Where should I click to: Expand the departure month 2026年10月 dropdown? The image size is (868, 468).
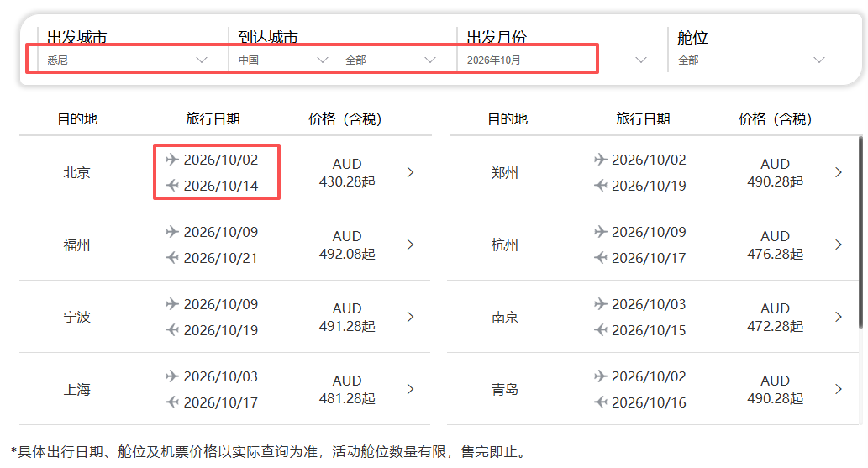(x=641, y=60)
